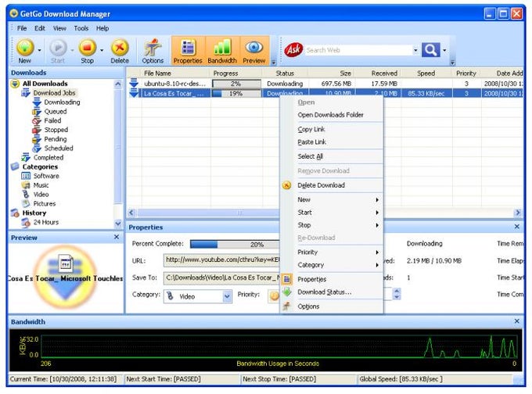
Task: Sort by the File Name column header
Action: click(176, 73)
